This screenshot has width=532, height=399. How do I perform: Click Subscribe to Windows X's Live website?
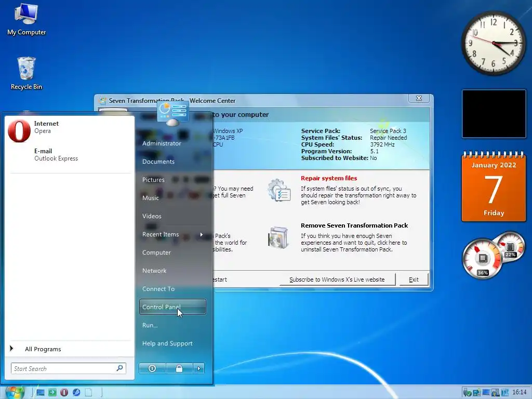337,280
